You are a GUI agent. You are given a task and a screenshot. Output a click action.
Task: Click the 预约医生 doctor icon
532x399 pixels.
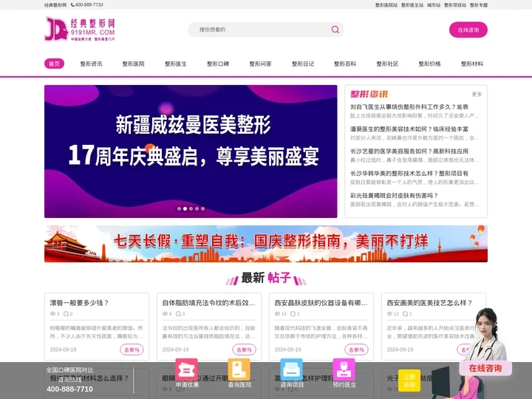point(344,369)
